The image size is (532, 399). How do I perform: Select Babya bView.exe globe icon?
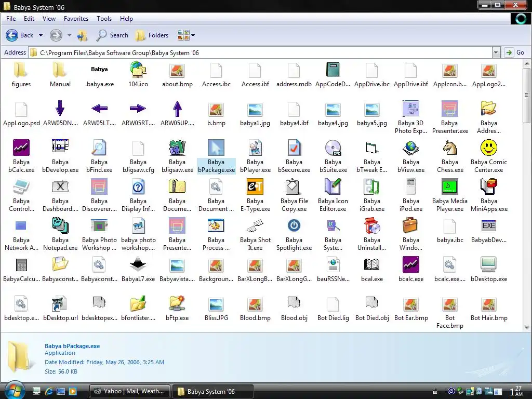[x=411, y=148]
